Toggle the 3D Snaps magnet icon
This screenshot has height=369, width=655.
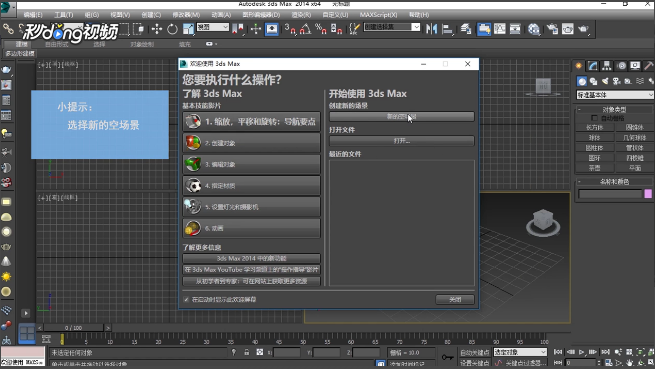coord(290,29)
